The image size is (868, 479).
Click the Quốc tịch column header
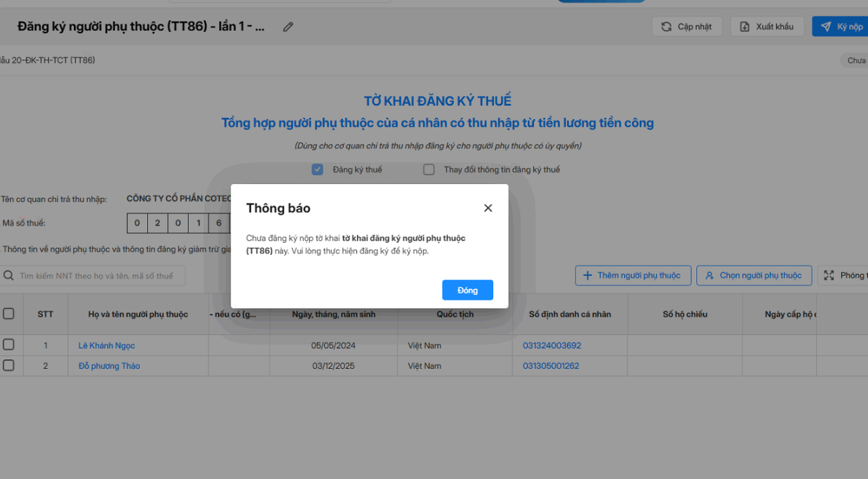coord(455,314)
